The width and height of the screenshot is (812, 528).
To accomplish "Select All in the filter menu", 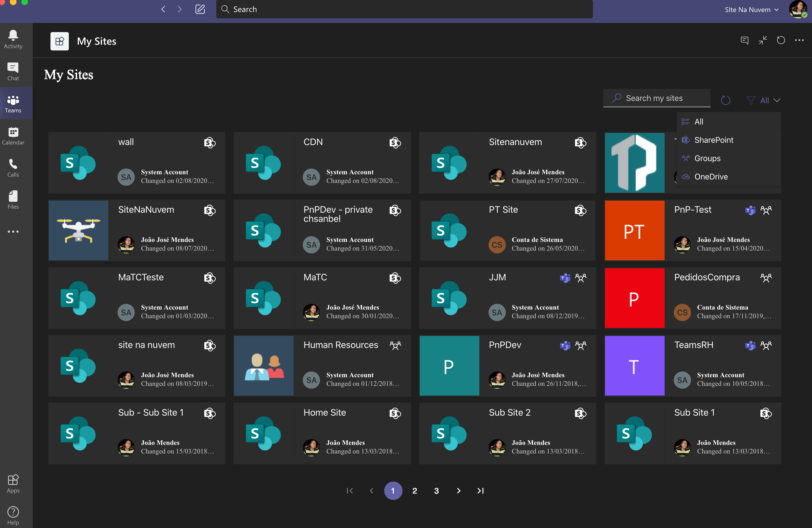I will click(729, 122).
